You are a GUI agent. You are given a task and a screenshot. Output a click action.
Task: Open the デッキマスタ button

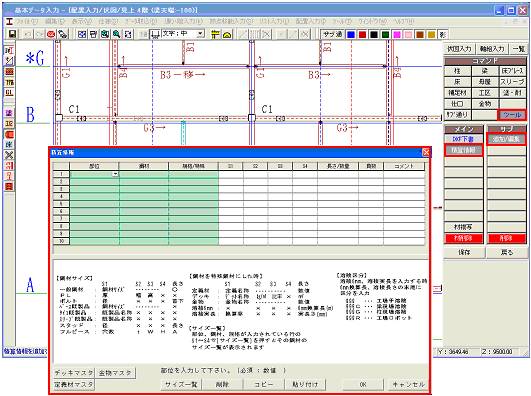[x=74, y=373]
